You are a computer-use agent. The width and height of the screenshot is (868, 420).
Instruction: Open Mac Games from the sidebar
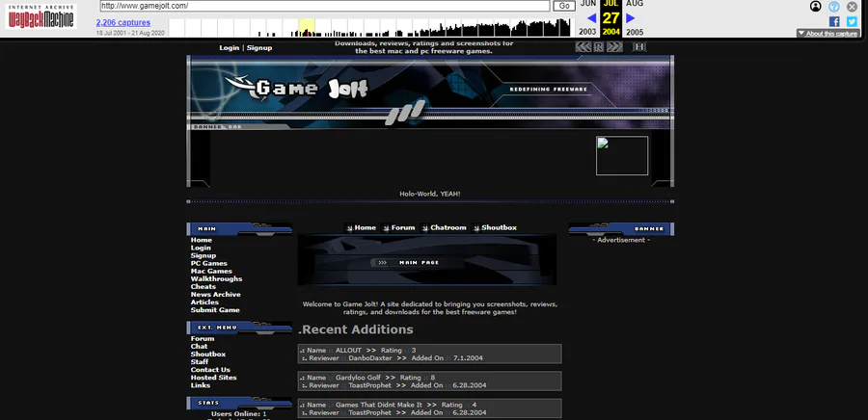211,271
